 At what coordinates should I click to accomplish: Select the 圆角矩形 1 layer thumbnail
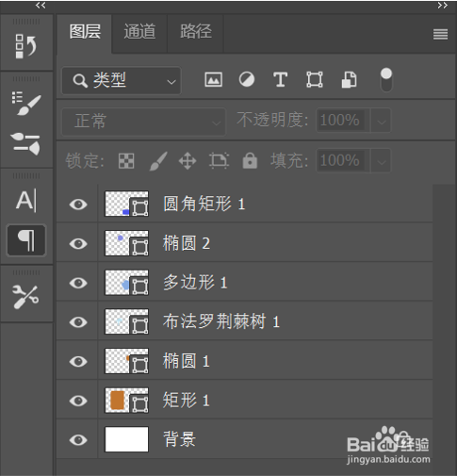[126, 205]
